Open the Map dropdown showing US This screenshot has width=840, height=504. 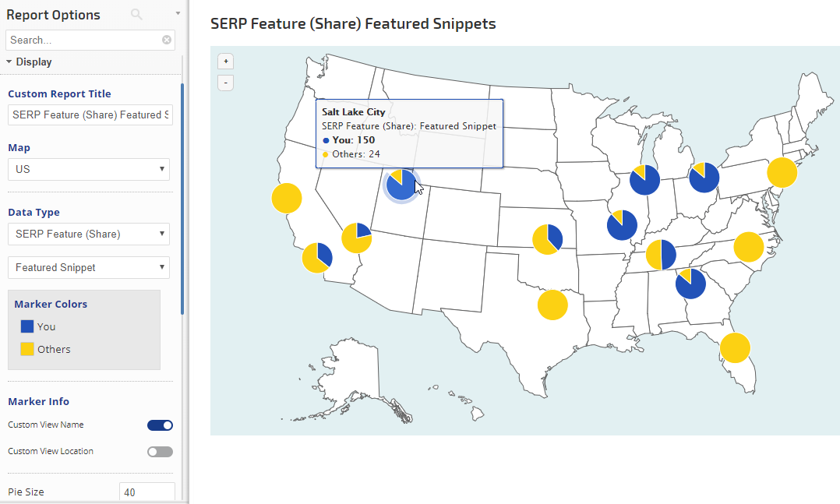(89, 169)
